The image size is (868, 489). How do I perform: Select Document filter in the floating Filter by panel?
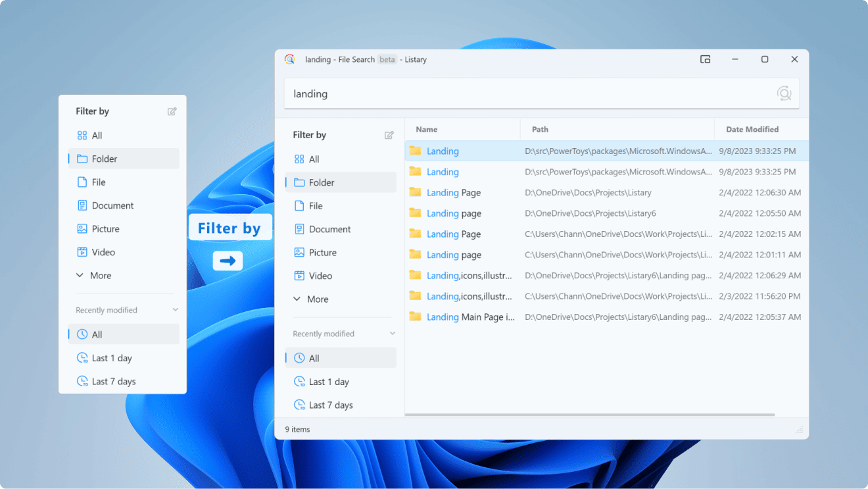124,205
